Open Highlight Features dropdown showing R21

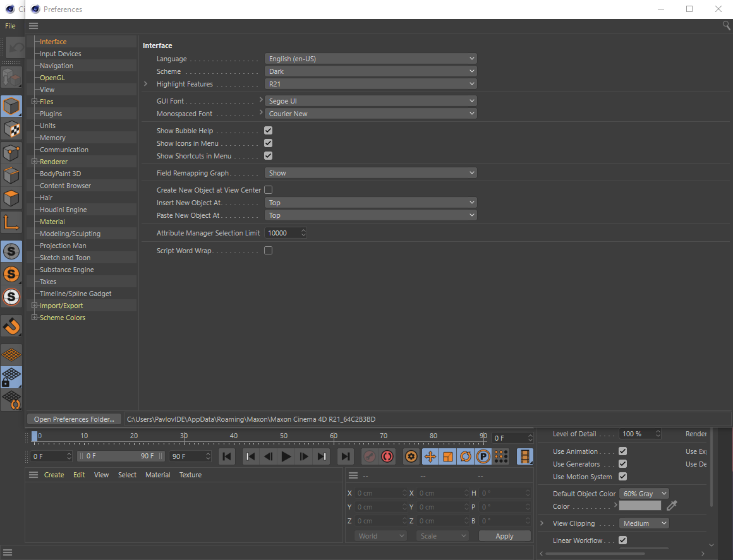[x=371, y=83]
